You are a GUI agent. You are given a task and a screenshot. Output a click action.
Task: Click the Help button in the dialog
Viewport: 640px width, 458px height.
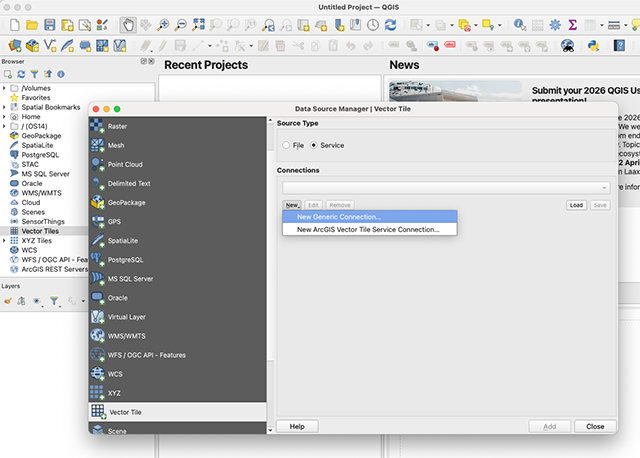[297, 426]
